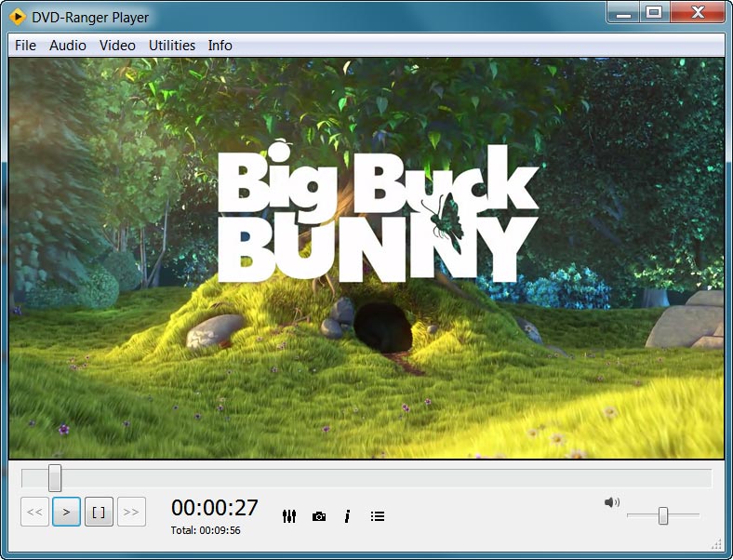Click the volume slider handle
733x560 pixels.
[x=663, y=515]
